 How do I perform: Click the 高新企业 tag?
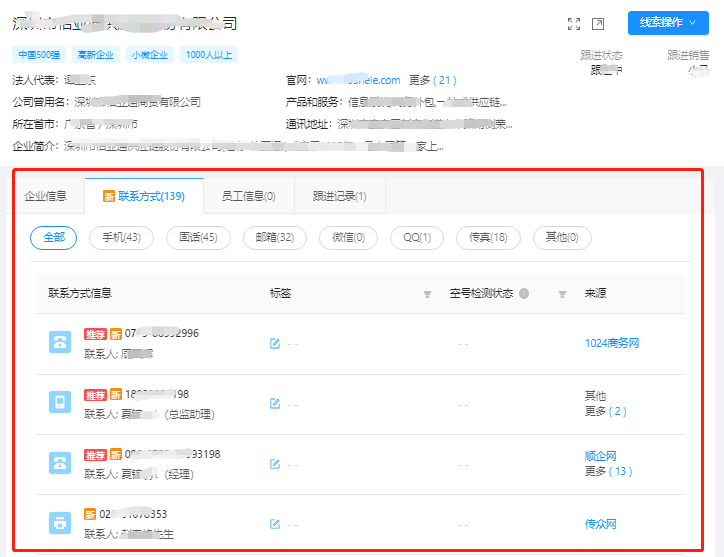96,55
